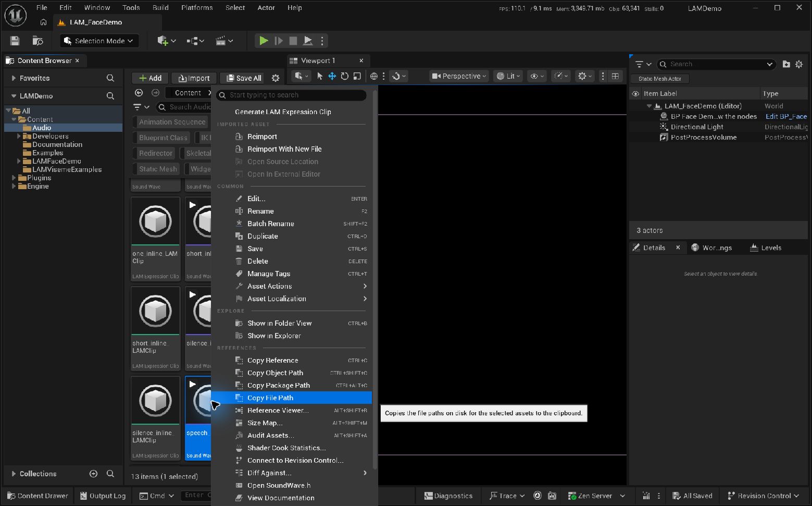This screenshot has width=812, height=506.
Task: Expand the Collections section
Action: pyautogui.click(x=14, y=474)
